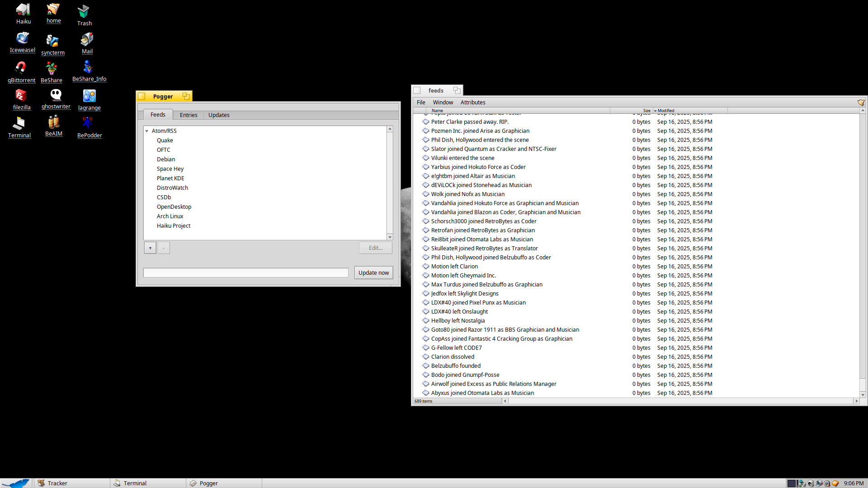Viewport: 868px width, 488px height.
Task: Collapse the Atom/RSS tree group
Action: 147,131
